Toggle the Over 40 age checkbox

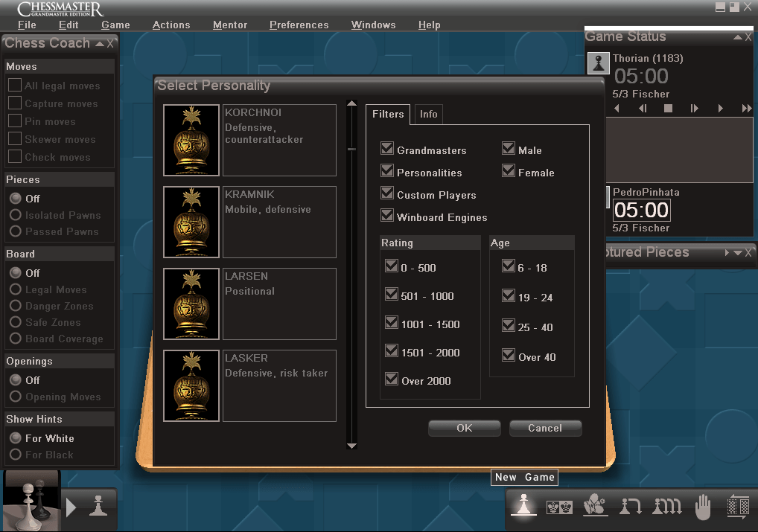(x=509, y=355)
